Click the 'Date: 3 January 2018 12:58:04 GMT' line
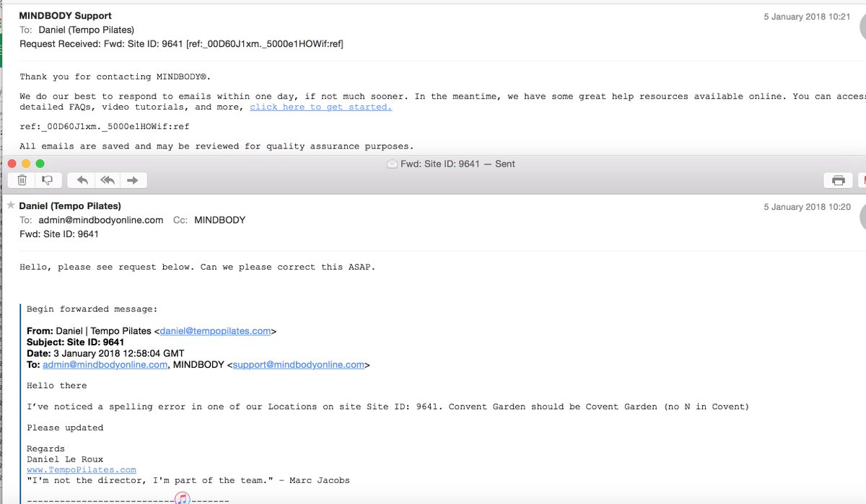Image resolution: width=866 pixels, height=504 pixels. pos(105,354)
